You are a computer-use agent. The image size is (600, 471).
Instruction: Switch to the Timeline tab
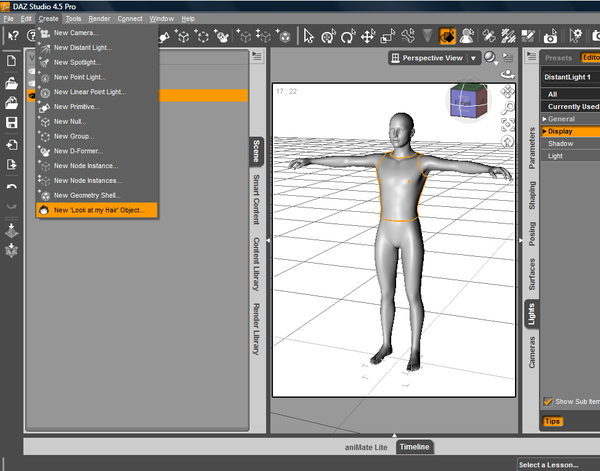(x=414, y=447)
